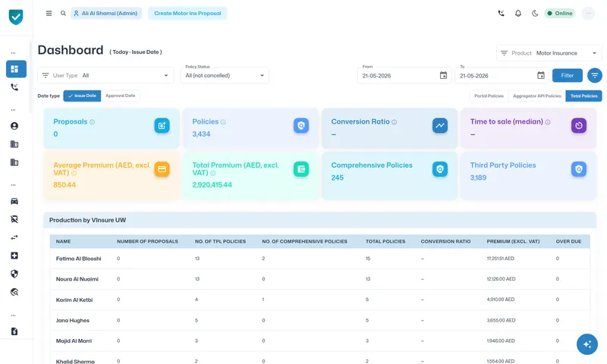The image size is (607, 364).
Task: Select Approval Date date type
Action: point(121,96)
